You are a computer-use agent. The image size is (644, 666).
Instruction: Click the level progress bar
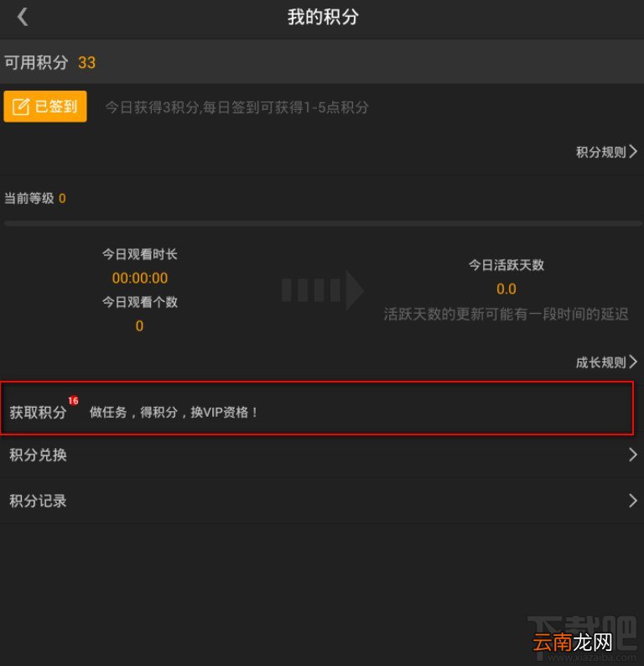click(322, 223)
